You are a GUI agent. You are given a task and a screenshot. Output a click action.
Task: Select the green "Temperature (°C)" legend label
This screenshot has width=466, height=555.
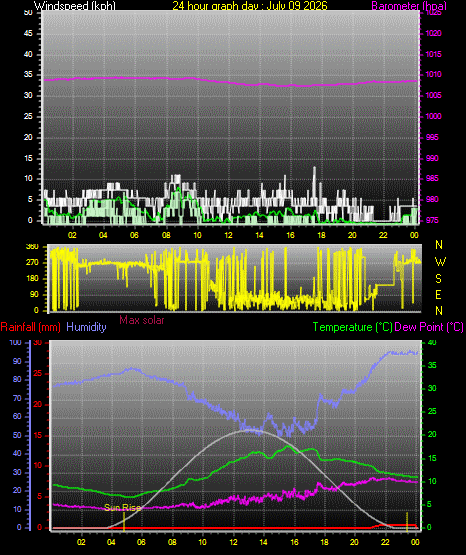[352, 327]
